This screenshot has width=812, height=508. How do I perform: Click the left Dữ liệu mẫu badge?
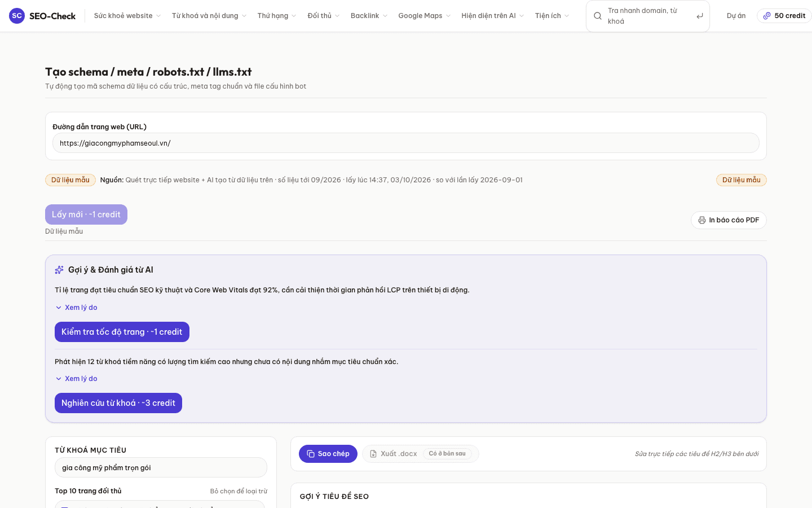[x=70, y=180]
